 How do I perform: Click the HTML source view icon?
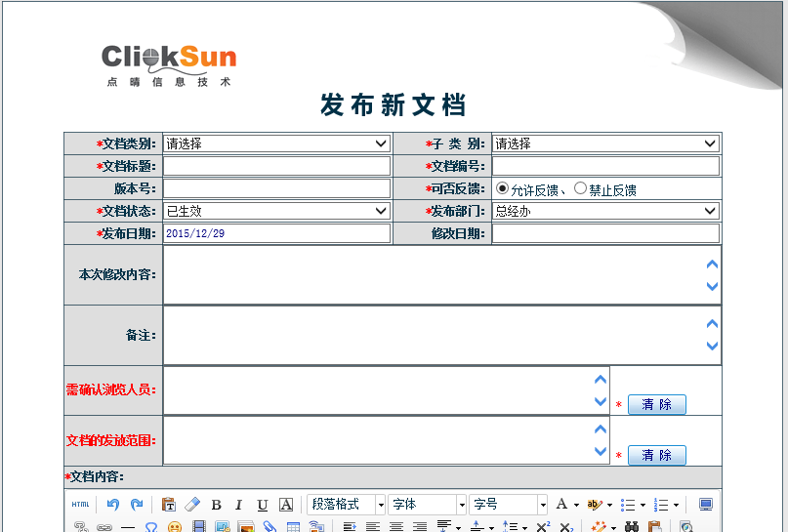[80, 505]
